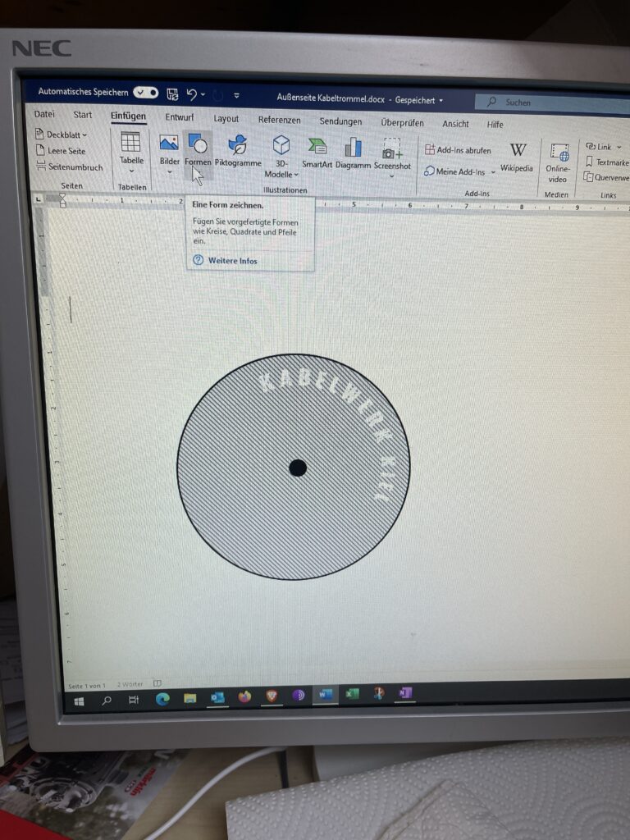Click the greyed-out Redo icon

(x=217, y=95)
